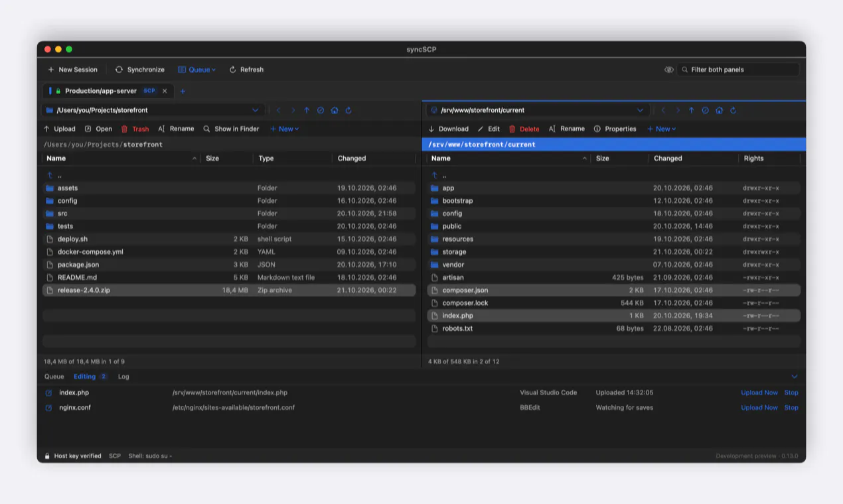Reload the remote panel directory listing

(x=733, y=110)
